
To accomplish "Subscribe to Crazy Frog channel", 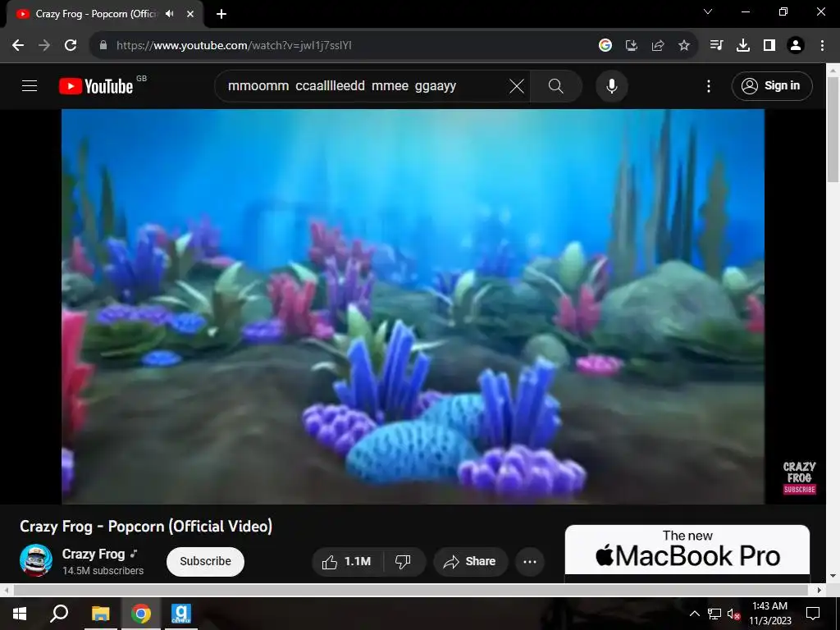I will point(205,561).
